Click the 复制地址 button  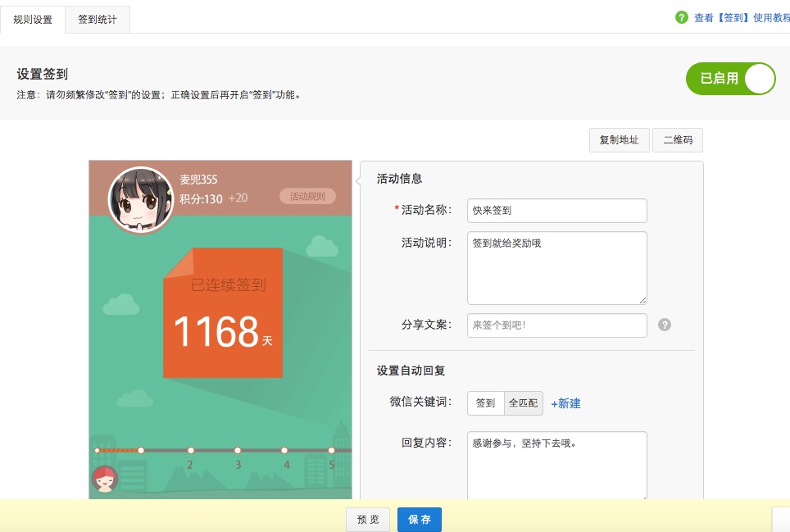619,140
